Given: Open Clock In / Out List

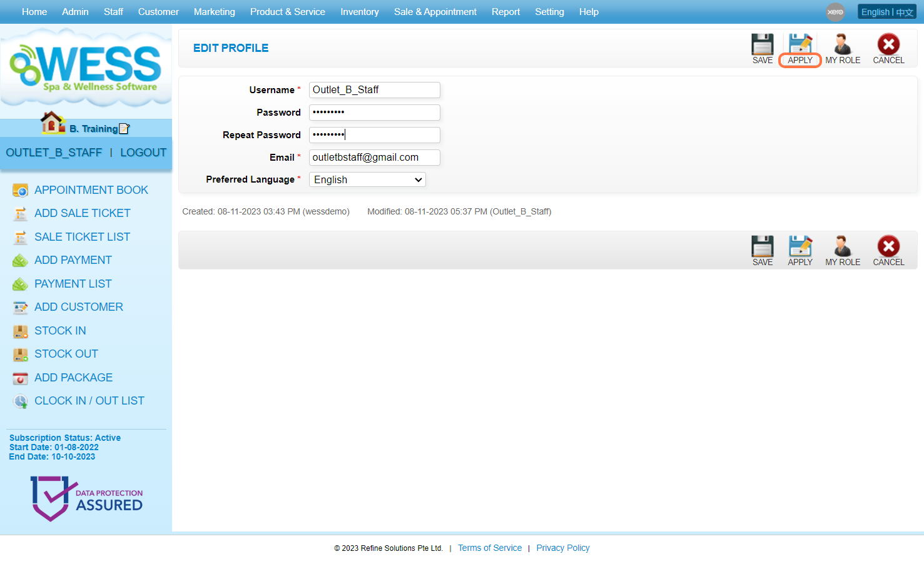Looking at the screenshot, I should [x=89, y=401].
